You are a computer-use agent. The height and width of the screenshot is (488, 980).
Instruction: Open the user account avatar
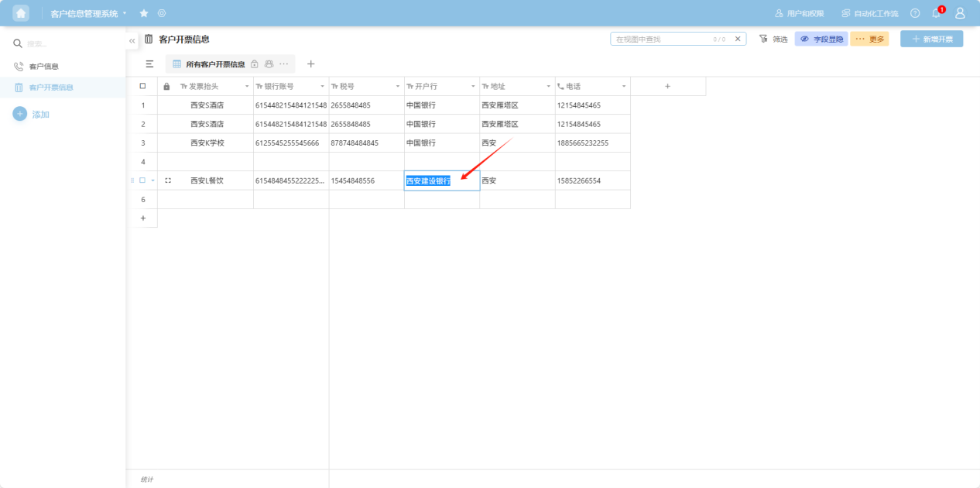[960, 13]
